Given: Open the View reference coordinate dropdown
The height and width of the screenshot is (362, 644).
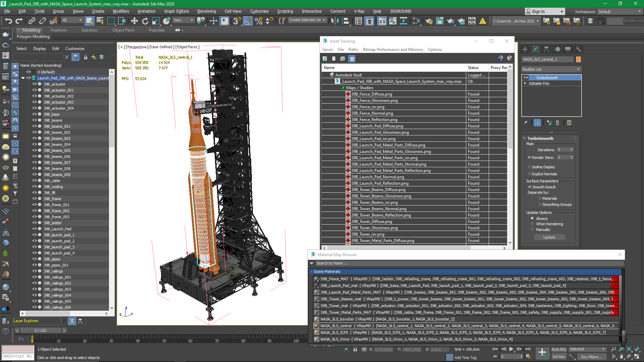Looking at the screenshot, I should 183,20.
